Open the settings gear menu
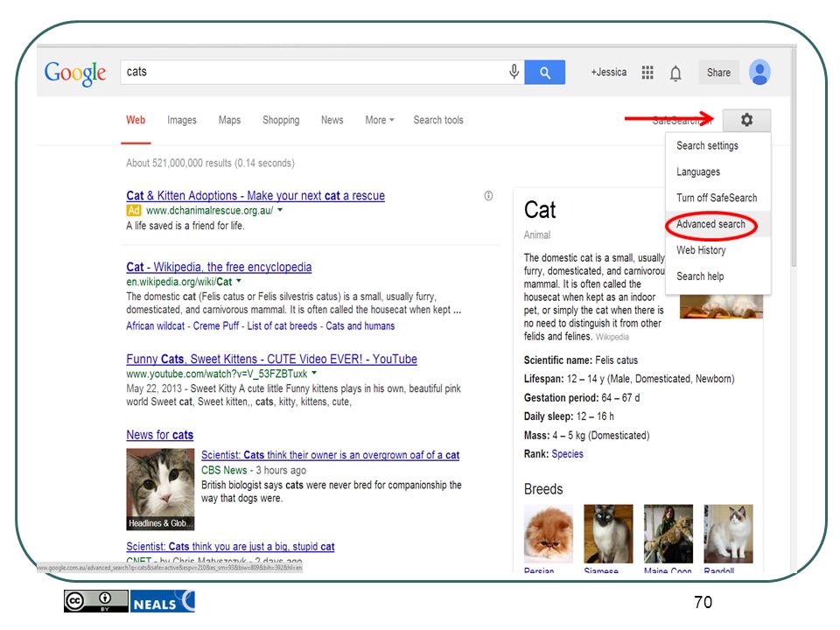The height and width of the screenshot is (630, 840). pos(746,120)
